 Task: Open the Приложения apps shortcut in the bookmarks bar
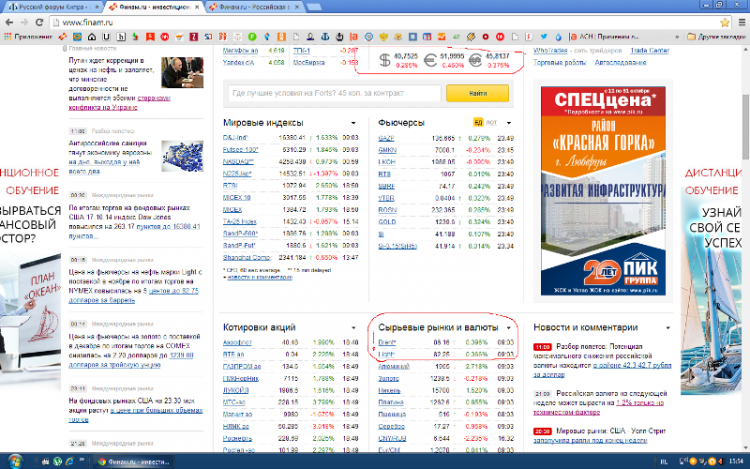28,36
